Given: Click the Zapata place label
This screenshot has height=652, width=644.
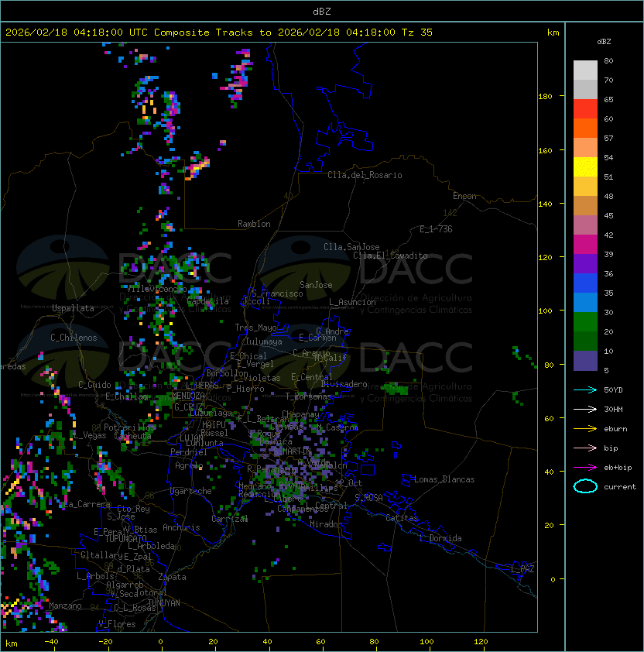Looking at the screenshot, I should coord(172,577).
